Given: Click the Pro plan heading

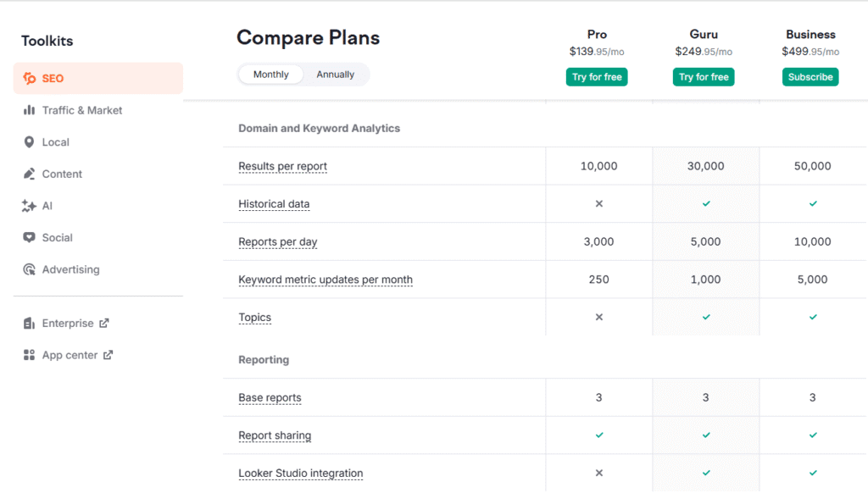Looking at the screenshot, I should [x=597, y=34].
